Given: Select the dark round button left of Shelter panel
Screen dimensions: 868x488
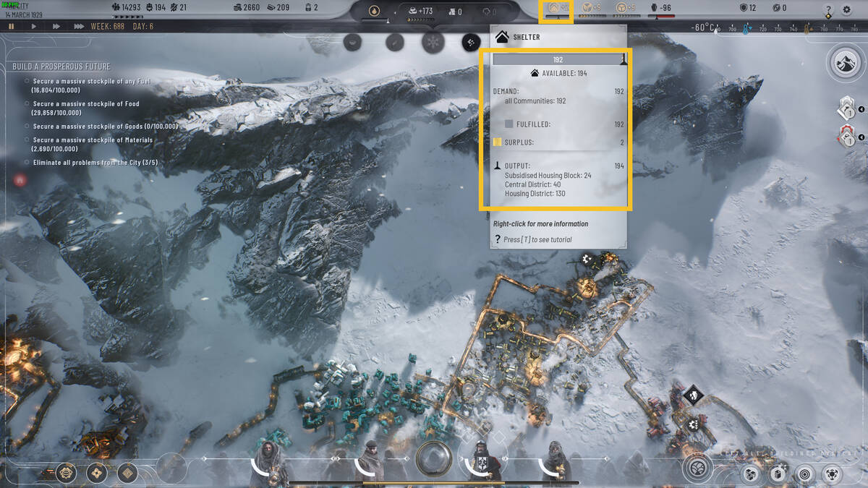Looking at the screenshot, I should (472, 42).
